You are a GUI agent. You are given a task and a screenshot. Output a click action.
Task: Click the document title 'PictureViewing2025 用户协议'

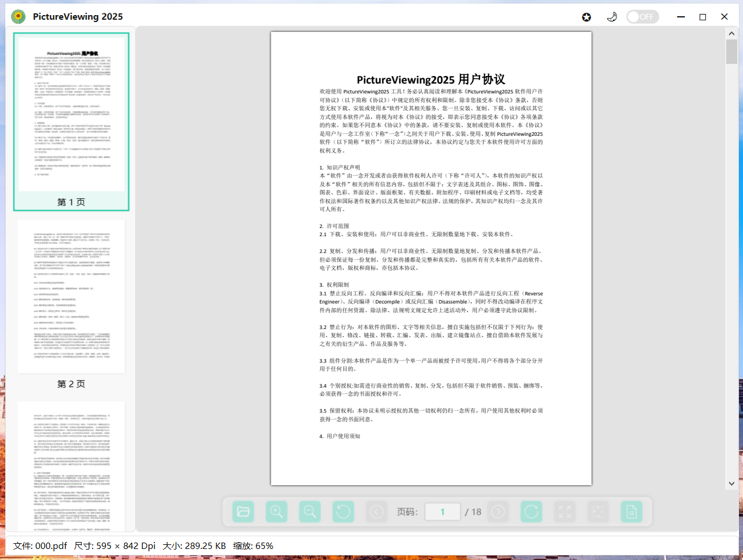[x=431, y=80]
